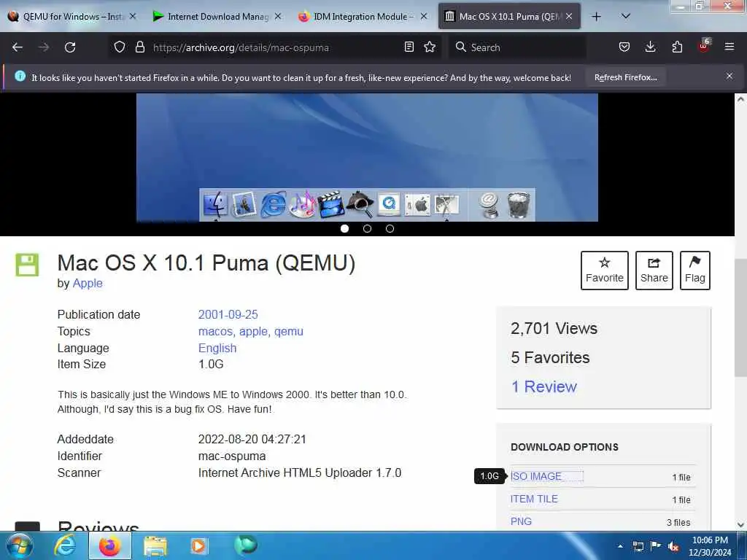Screen dimensions: 747x560
Task: Click the page scrollbar down arrow
Action: pos(740,525)
